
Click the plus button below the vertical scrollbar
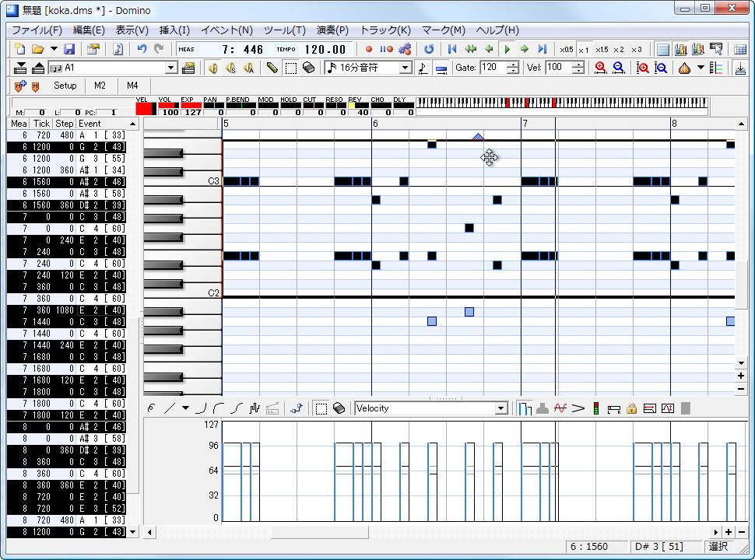click(740, 376)
